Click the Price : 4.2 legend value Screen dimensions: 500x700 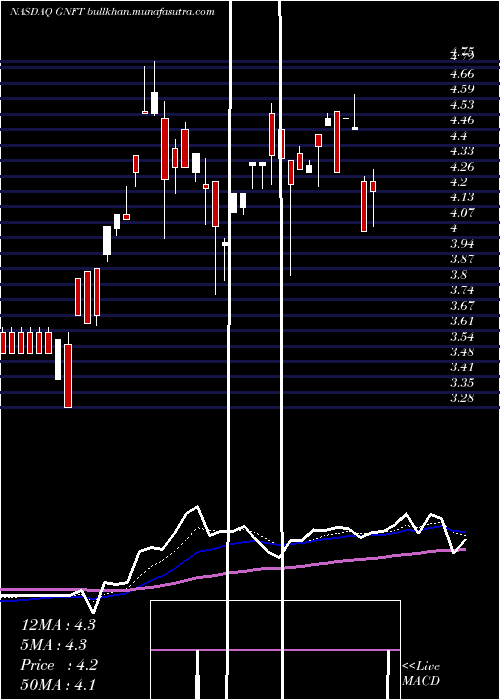pyautogui.click(x=59, y=665)
